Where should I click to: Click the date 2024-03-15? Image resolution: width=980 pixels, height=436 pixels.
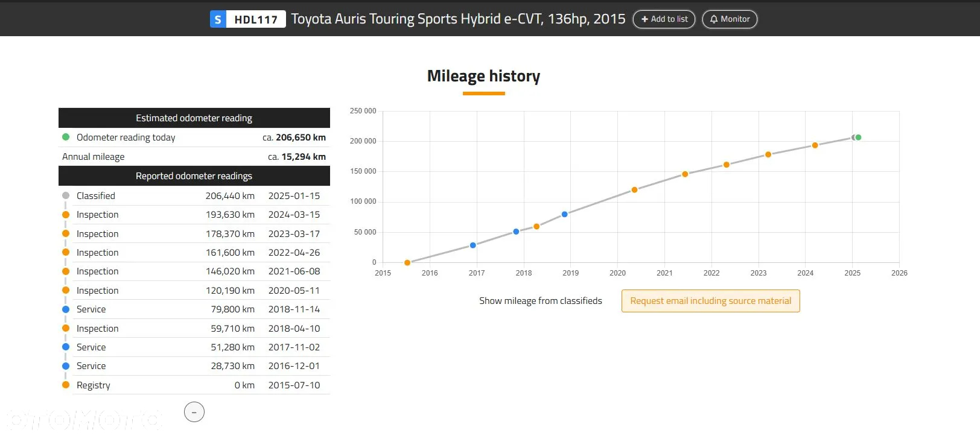pos(294,215)
